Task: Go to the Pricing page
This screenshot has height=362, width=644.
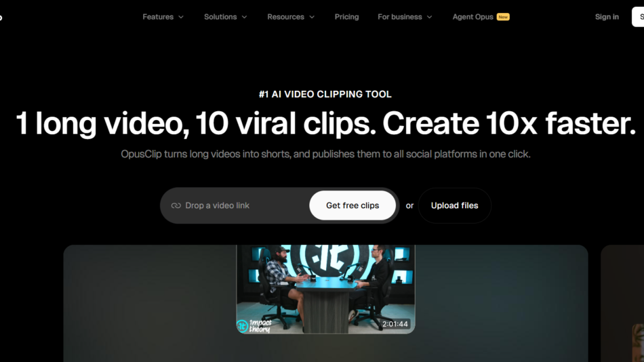Action: pyautogui.click(x=346, y=17)
